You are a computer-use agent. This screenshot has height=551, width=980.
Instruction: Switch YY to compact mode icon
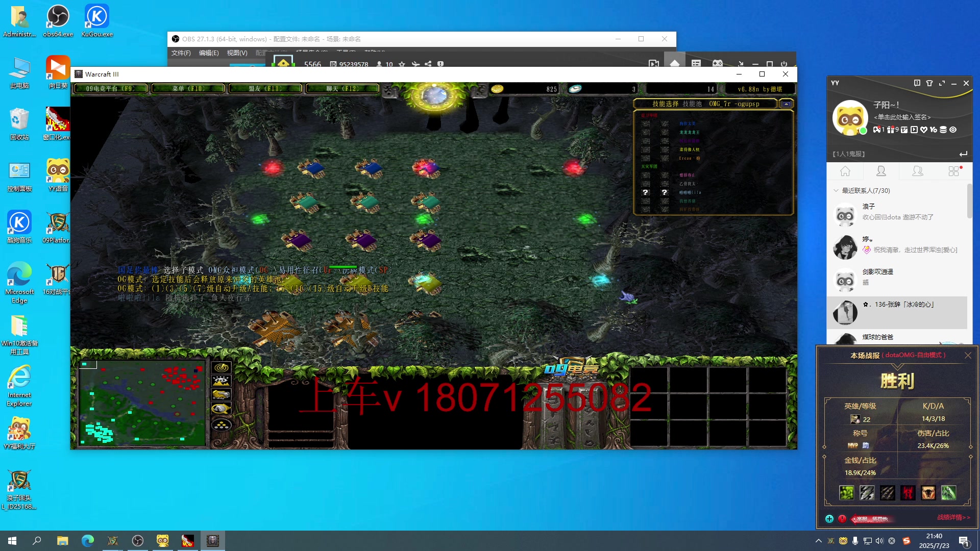click(942, 83)
